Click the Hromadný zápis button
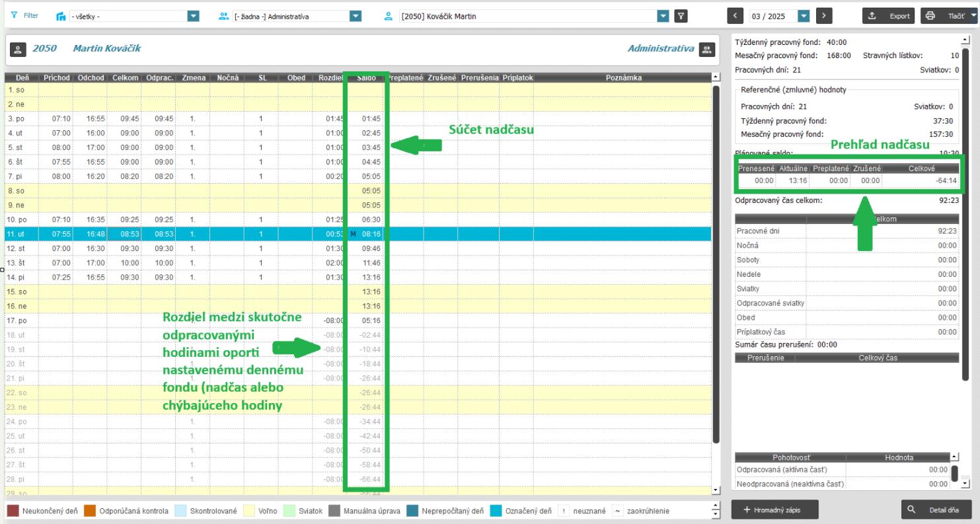The width and height of the screenshot is (980, 524). (x=776, y=509)
